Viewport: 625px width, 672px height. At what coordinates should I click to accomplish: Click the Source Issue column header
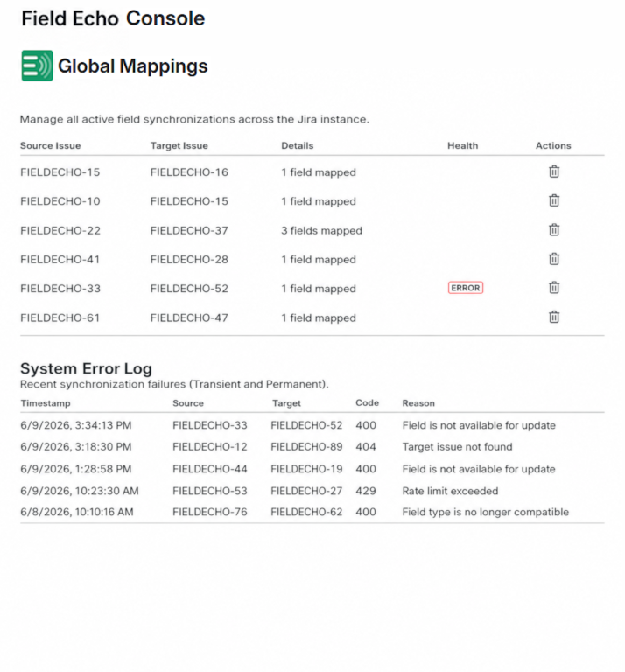(x=50, y=146)
